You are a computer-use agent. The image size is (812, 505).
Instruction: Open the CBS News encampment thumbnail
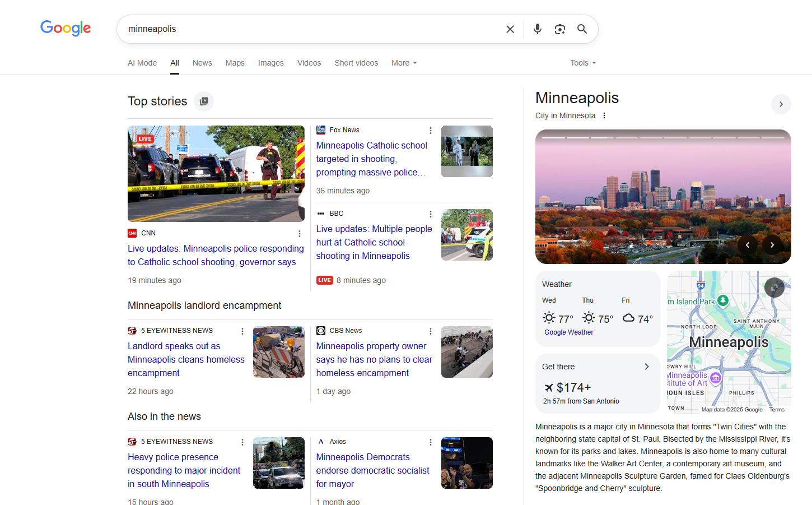(467, 352)
